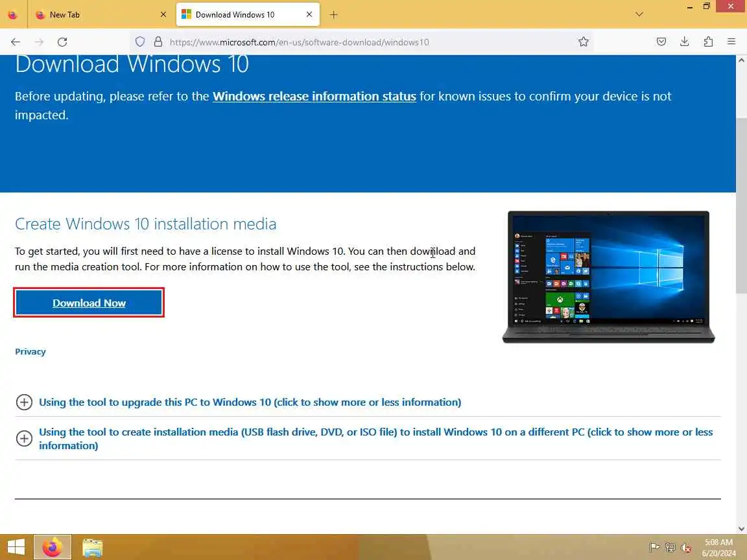The height and width of the screenshot is (560, 747).
Task: Click the network tray icon
Action: [670, 548]
